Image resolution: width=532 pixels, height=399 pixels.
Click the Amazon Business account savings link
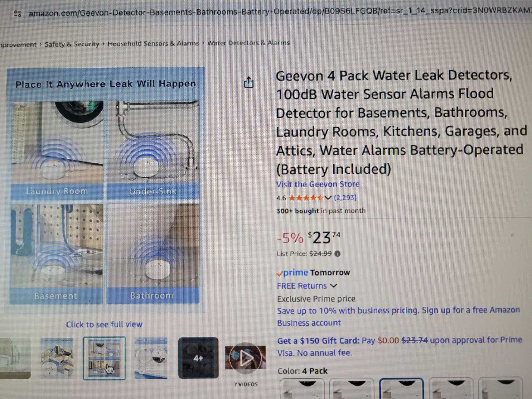(x=398, y=316)
